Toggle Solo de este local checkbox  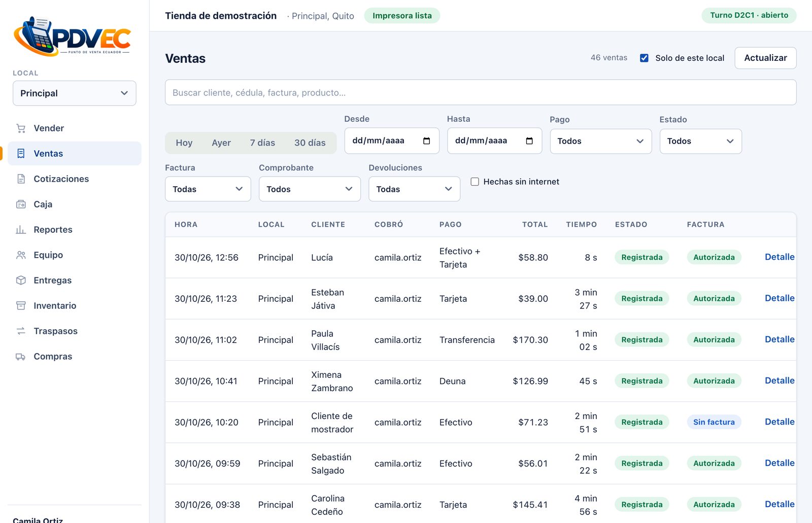pyautogui.click(x=644, y=58)
